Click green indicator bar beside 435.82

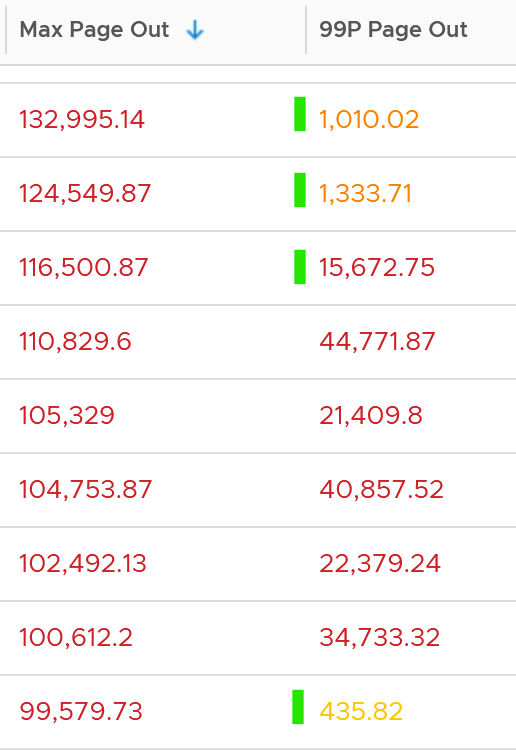(298, 707)
